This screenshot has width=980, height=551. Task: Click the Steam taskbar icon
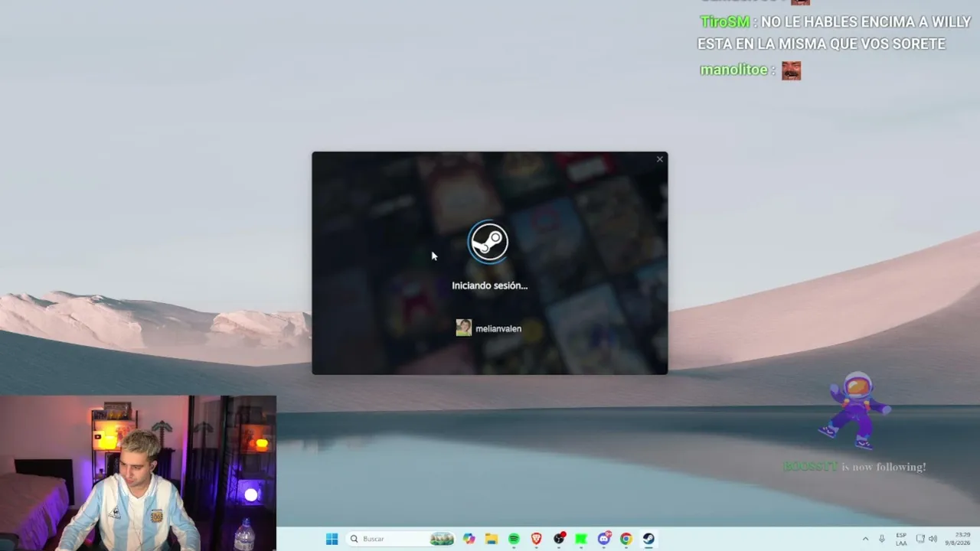point(648,539)
